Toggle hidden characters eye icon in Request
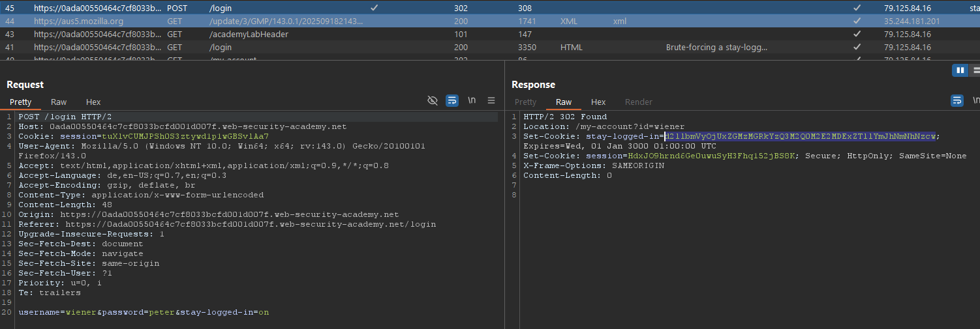The height and width of the screenshot is (329, 980). [x=432, y=100]
